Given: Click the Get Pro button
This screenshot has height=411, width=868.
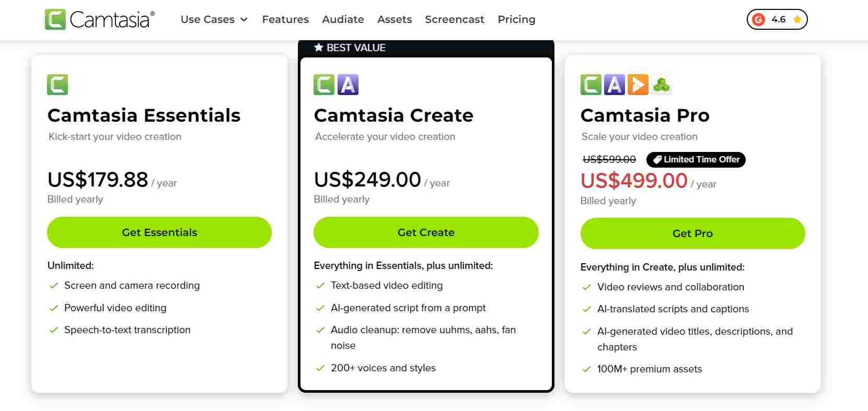Looking at the screenshot, I should 692,233.
